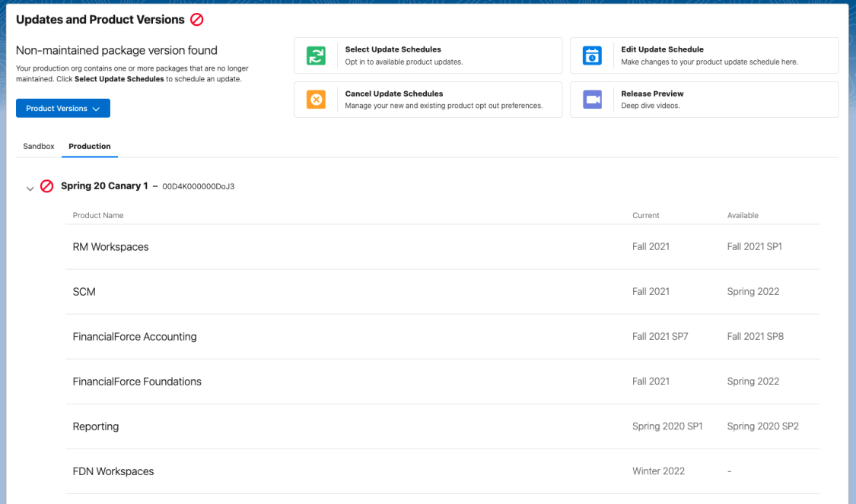Click the orange Cancel Update Schedules icon
Screen dimensions: 856x504
(x=315, y=99)
